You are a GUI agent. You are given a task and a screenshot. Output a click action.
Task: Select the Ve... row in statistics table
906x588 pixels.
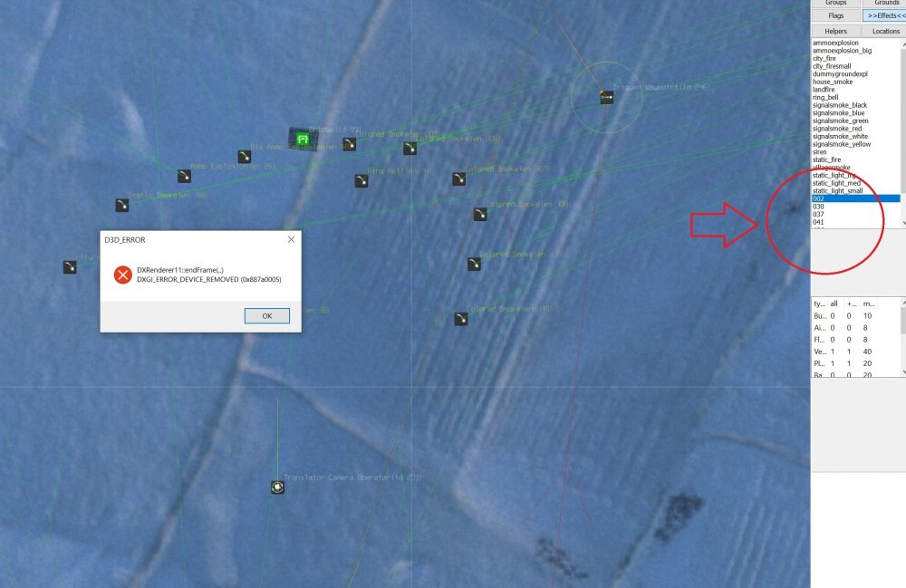(x=856, y=352)
